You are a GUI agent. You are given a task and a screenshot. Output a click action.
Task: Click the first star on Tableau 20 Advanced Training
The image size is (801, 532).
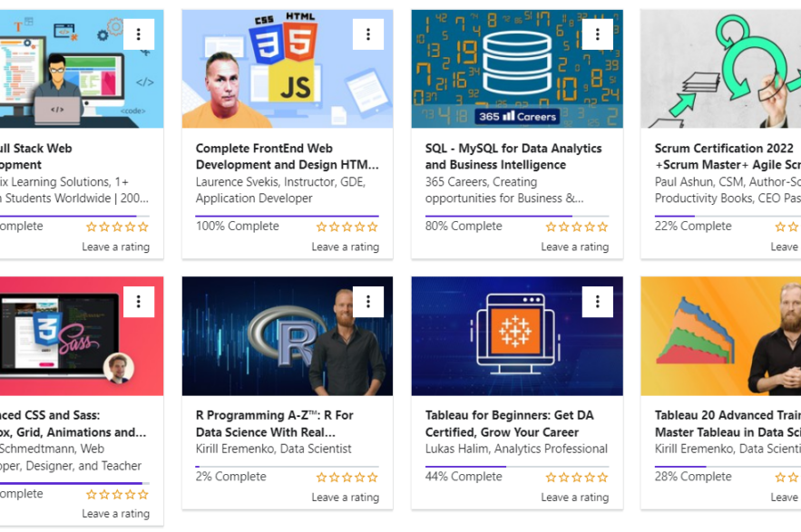pyautogui.click(x=780, y=478)
